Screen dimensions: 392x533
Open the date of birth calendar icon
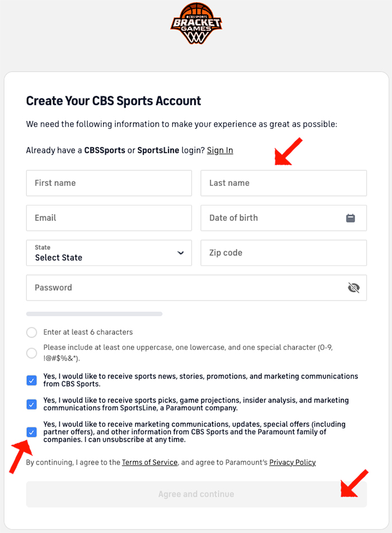pos(351,218)
